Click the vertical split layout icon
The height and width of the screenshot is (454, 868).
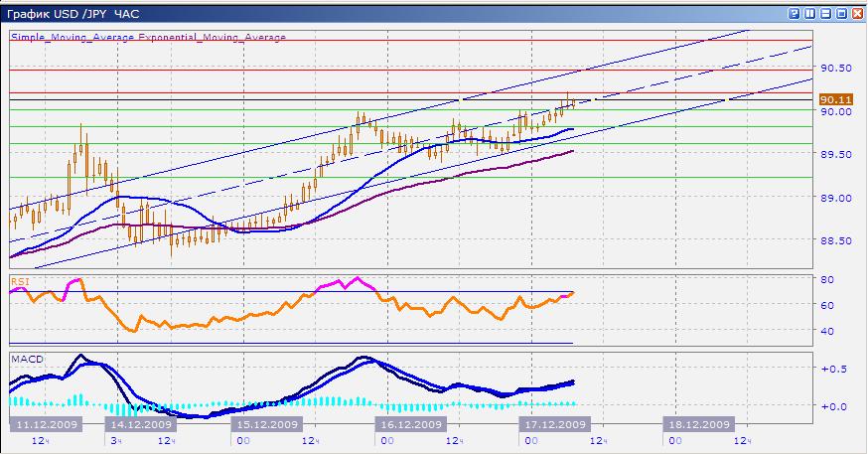click(x=810, y=14)
